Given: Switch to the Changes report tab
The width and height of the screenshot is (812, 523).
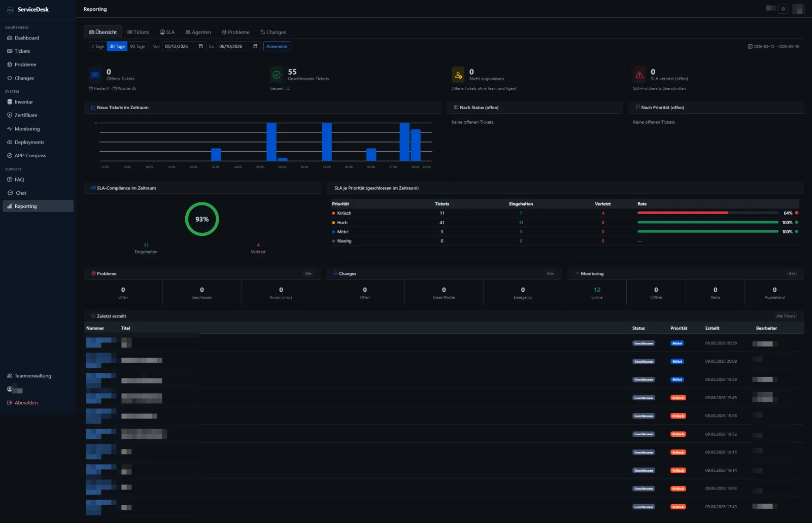Looking at the screenshot, I should tap(273, 32).
